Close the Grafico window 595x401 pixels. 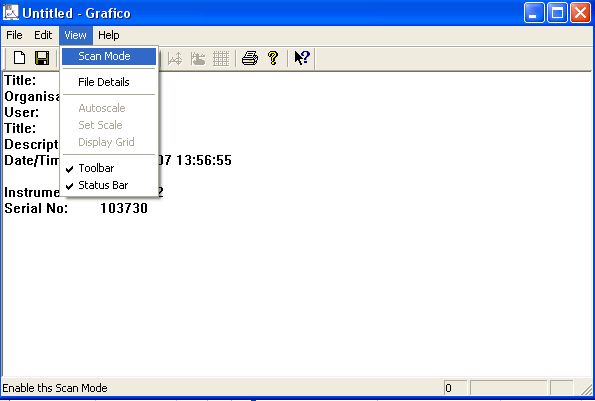click(x=581, y=13)
